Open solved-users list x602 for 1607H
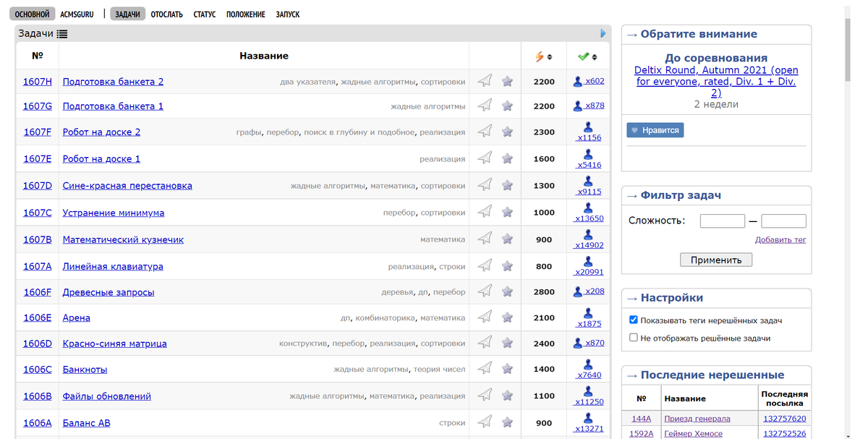This screenshot has width=868, height=439. (x=589, y=81)
